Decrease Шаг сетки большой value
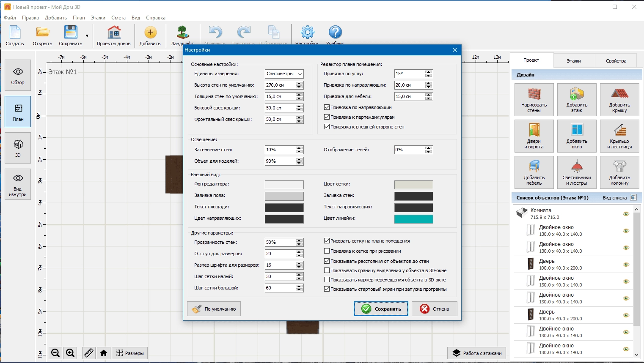644x363 pixels. tap(300, 290)
